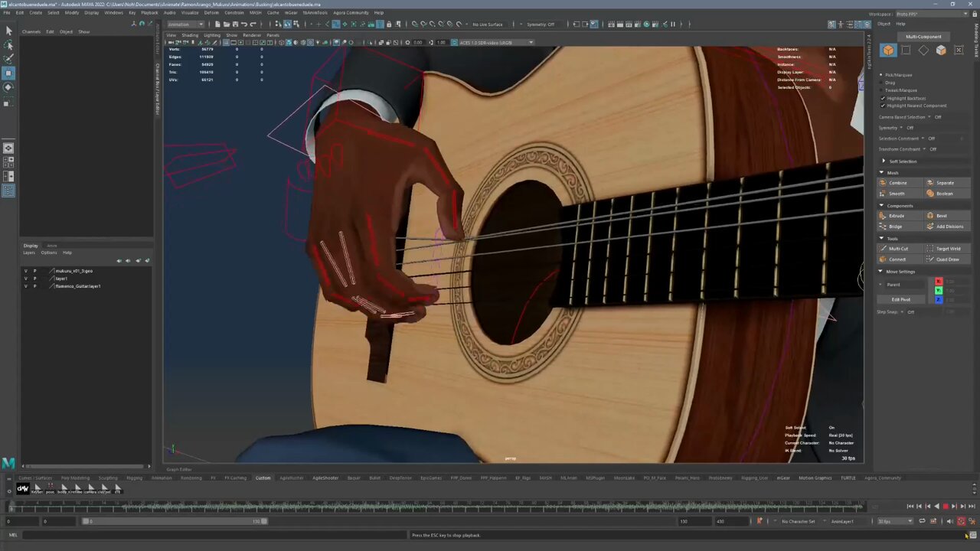Viewport: 980px width, 551px height.
Task: Apply Smooth from Modeling Toolkit
Action: [900, 194]
